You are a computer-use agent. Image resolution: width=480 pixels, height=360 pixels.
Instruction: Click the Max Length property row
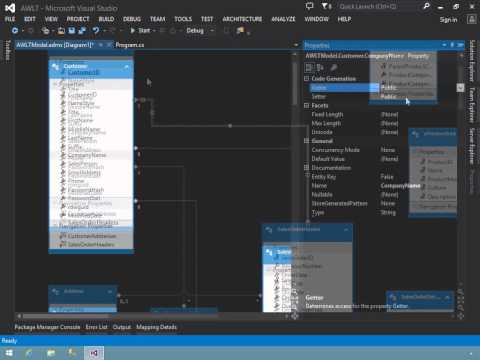click(383, 123)
